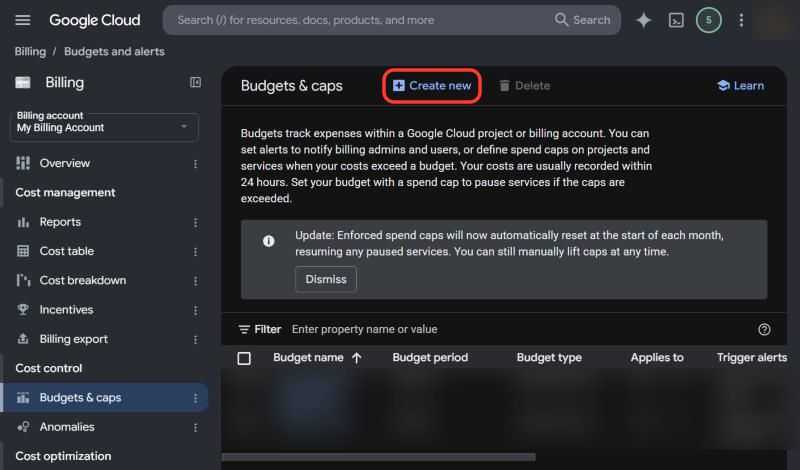Click the Billing credit-card icon in sidebar header
The height and width of the screenshot is (470, 800).
(22, 83)
